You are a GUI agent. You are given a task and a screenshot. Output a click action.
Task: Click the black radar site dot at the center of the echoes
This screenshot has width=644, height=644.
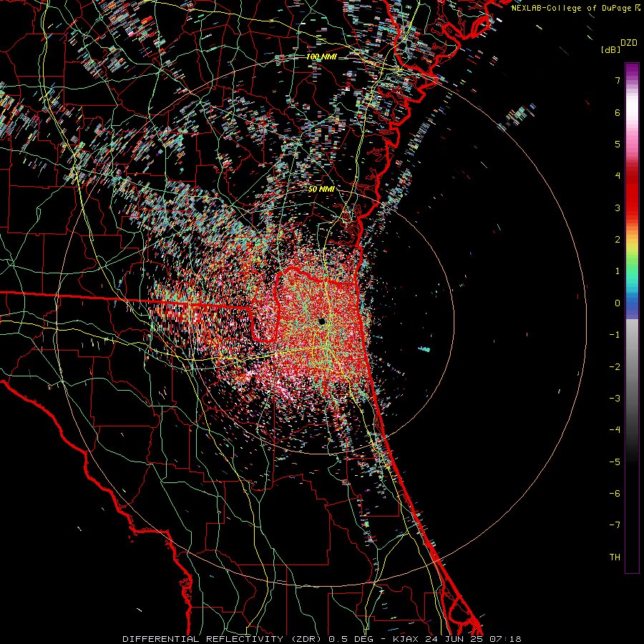[x=322, y=321]
